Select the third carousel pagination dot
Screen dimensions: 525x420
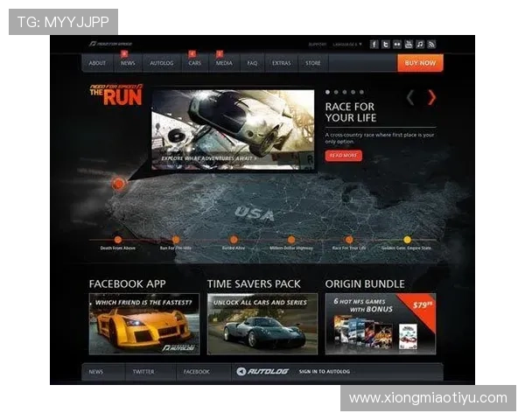[x=345, y=92]
